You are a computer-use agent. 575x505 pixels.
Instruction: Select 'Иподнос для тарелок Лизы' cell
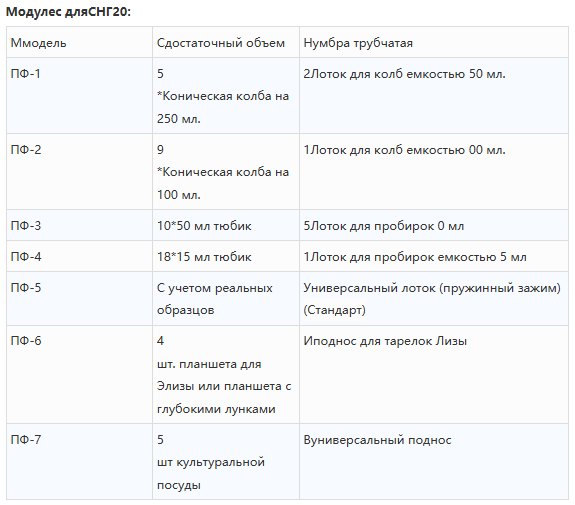[434, 374]
